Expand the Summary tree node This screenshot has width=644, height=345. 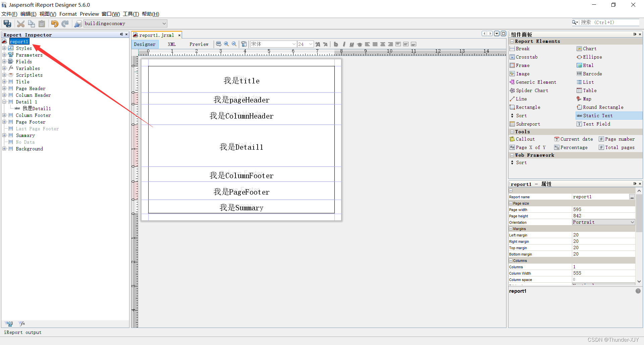click(x=4, y=135)
